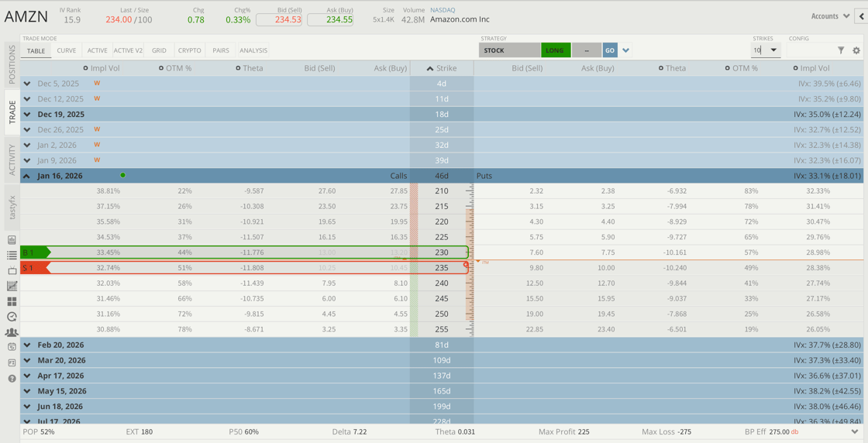Open the people follow feed icon
The height and width of the screenshot is (443, 868).
point(12,332)
